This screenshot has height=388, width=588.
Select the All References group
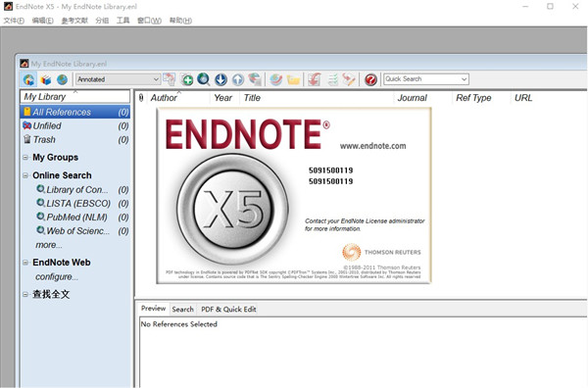pyautogui.click(x=75, y=112)
